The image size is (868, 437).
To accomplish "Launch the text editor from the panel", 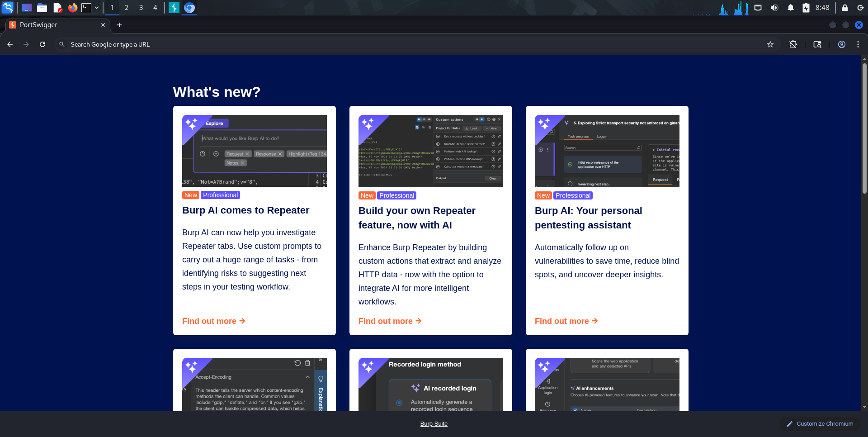I will coord(57,8).
